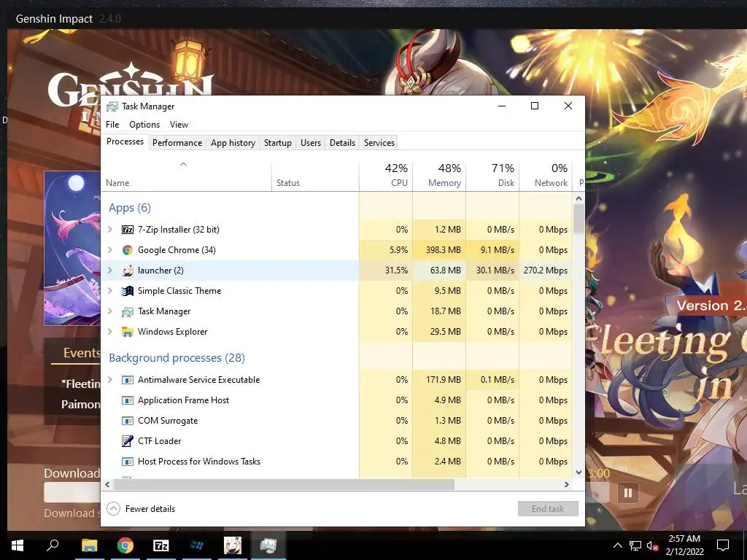Open the 7z taskbar icon
747x560 pixels.
(x=161, y=545)
